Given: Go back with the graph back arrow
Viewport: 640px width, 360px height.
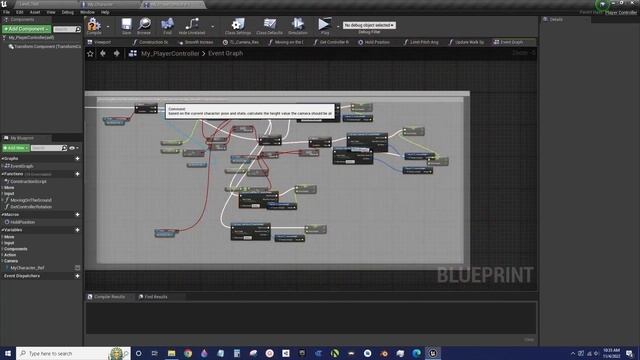Looking at the screenshot, I should pos(103,53).
